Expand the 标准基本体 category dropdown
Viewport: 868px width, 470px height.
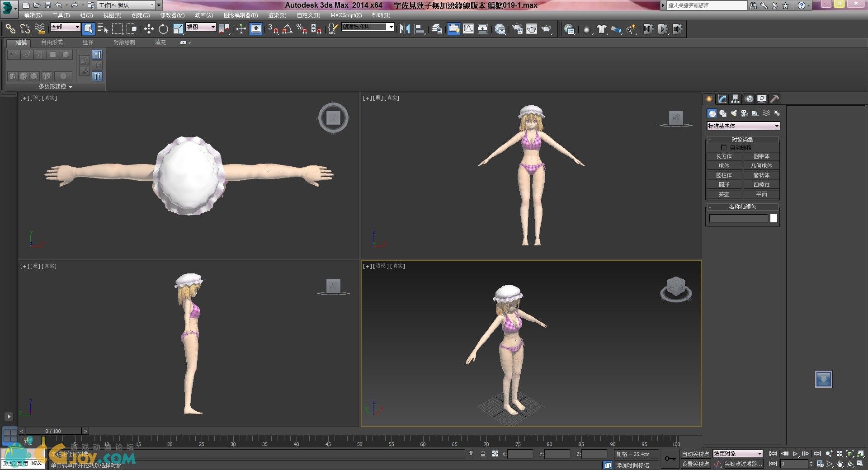tap(743, 126)
